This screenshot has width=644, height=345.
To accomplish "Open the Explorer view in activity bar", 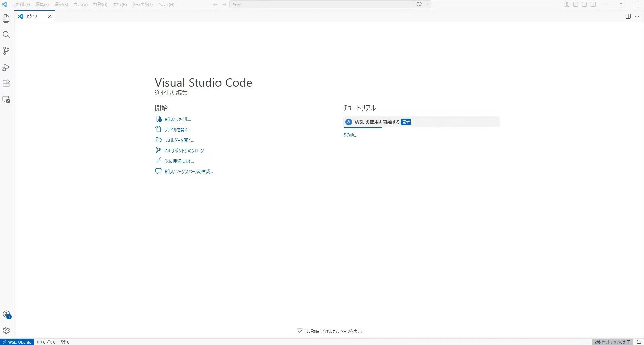I will coord(6,18).
